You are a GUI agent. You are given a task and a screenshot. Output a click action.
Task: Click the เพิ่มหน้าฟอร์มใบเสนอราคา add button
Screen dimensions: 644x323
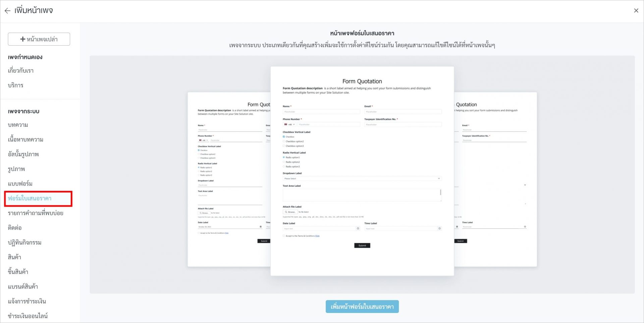point(362,307)
